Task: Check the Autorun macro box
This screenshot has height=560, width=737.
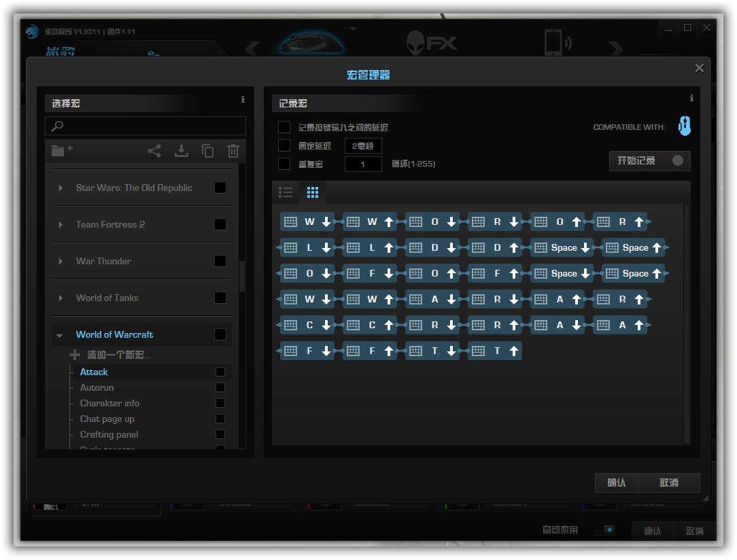Action: pos(220,387)
